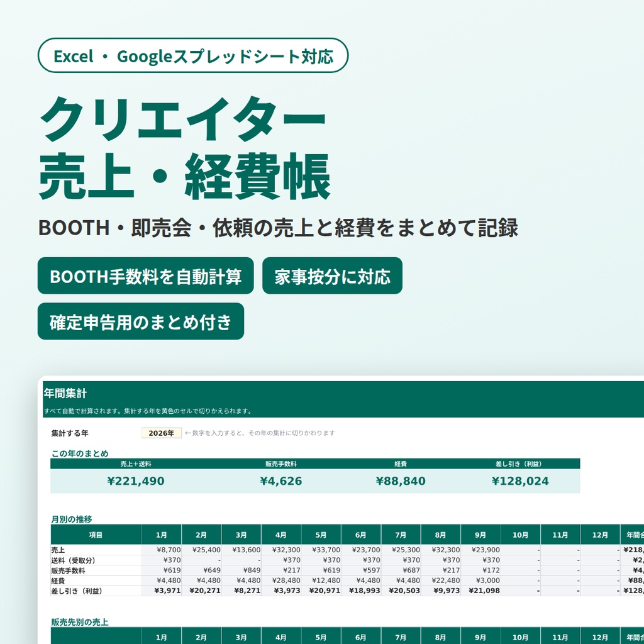Click 7月 header in the 月別の推移 table
This screenshot has height=644, width=644.
coord(401,535)
